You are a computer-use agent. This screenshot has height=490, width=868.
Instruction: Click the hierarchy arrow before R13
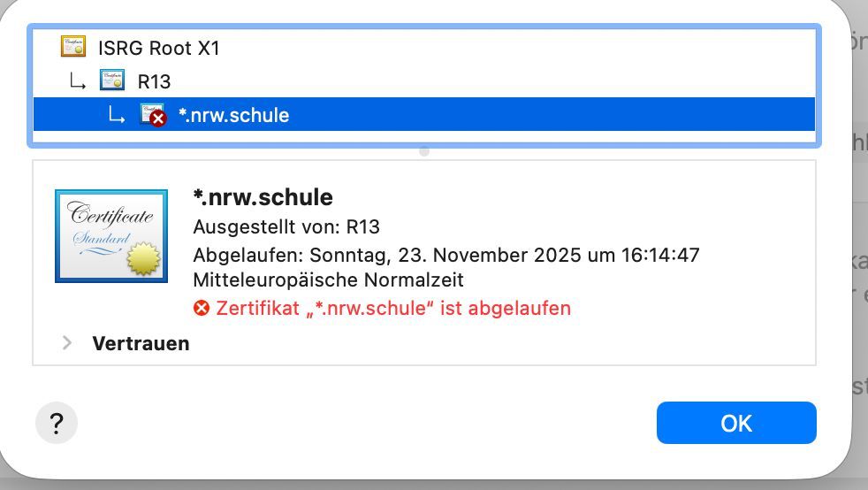[x=78, y=81]
